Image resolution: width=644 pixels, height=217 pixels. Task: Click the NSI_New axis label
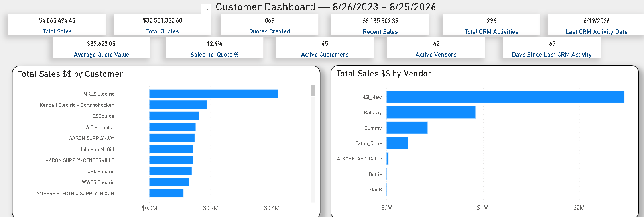372,97
